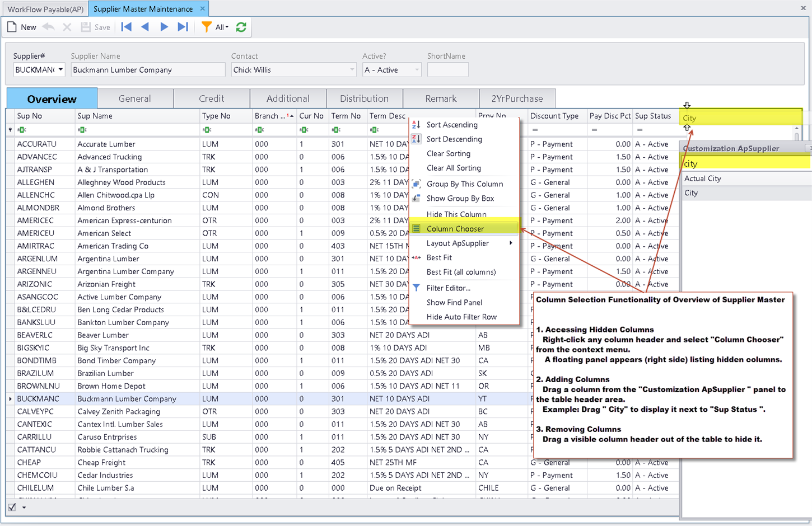
Task: Toggle the filter checkbox at grid bottom
Action: pos(12,508)
